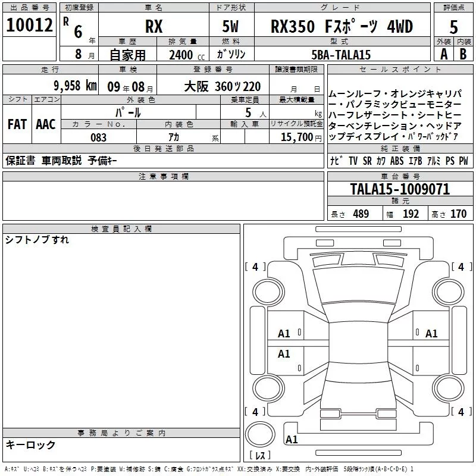This screenshot has height=476, width=476.
Task: Click the overall evaluation score 5
Action: tap(453, 26)
